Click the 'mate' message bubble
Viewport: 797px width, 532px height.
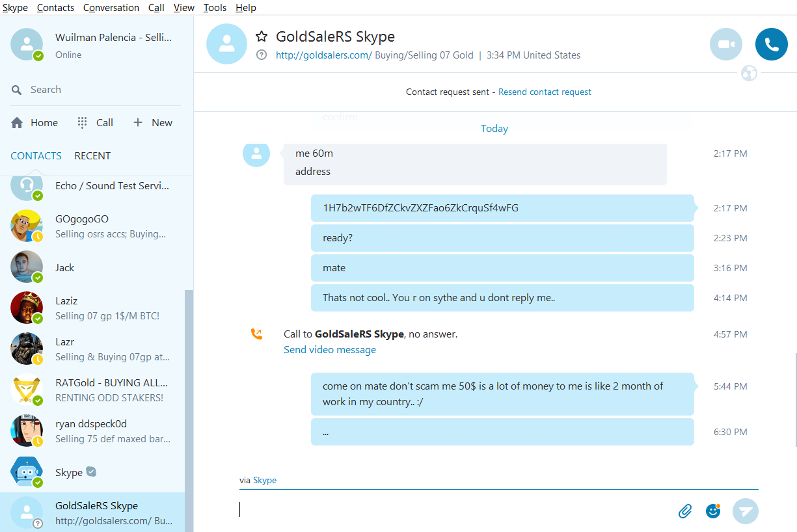coord(502,268)
